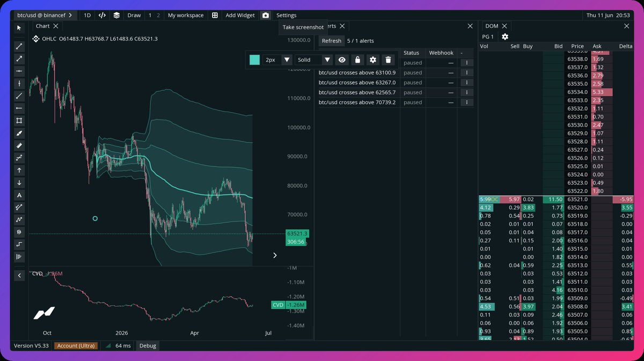Image resolution: width=644 pixels, height=361 pixels.
Task: Open the layers icon in top bar
Action: pos(116,15)
